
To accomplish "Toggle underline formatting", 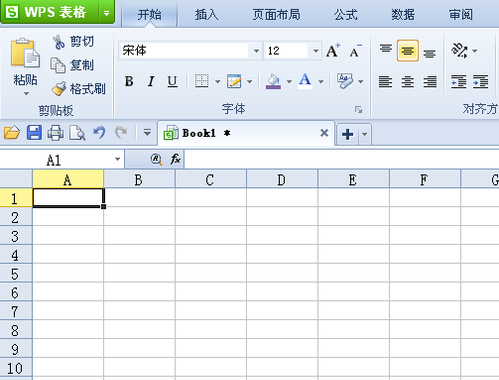I will tap(172, 81).
